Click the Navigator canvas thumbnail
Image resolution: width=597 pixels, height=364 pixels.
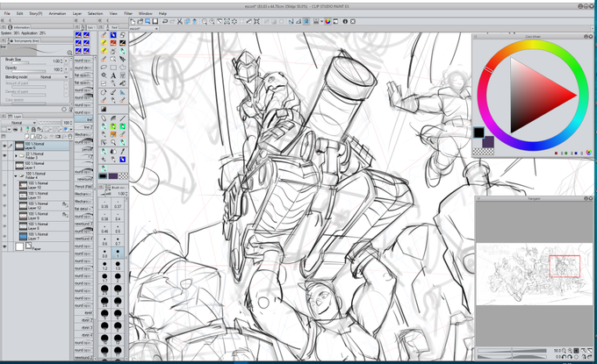534,274
